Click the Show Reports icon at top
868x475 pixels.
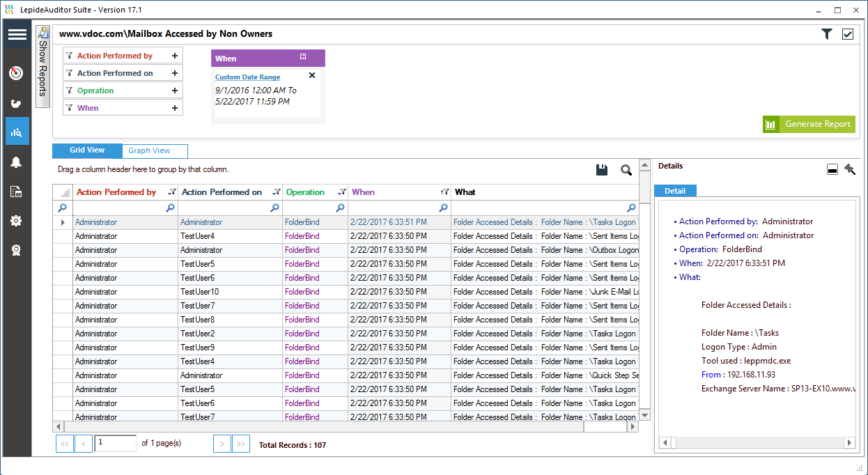[43, 33]
